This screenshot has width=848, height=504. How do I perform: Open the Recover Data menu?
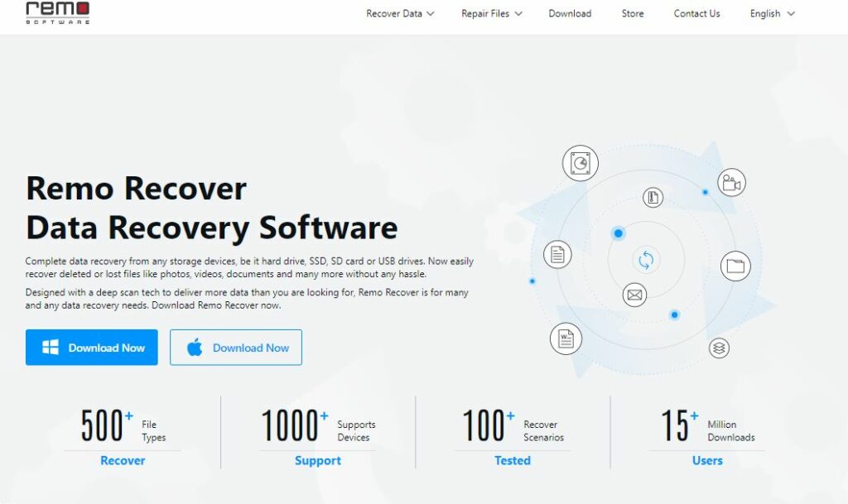(400, 13)
